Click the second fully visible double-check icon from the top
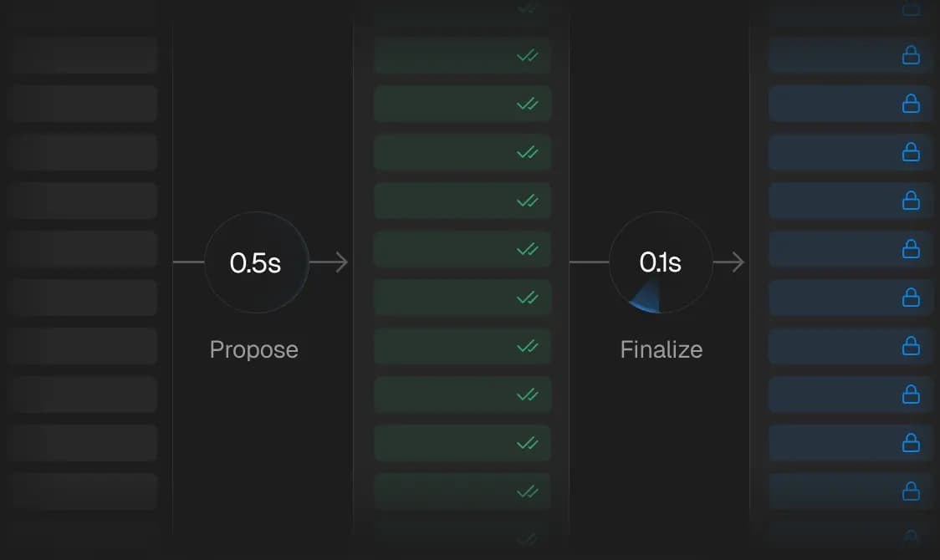 coord(527,104)
